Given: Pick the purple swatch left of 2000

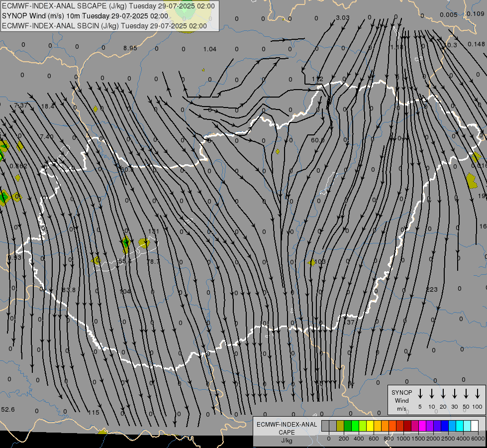Looking at the screenshot, I should [429, 426].
